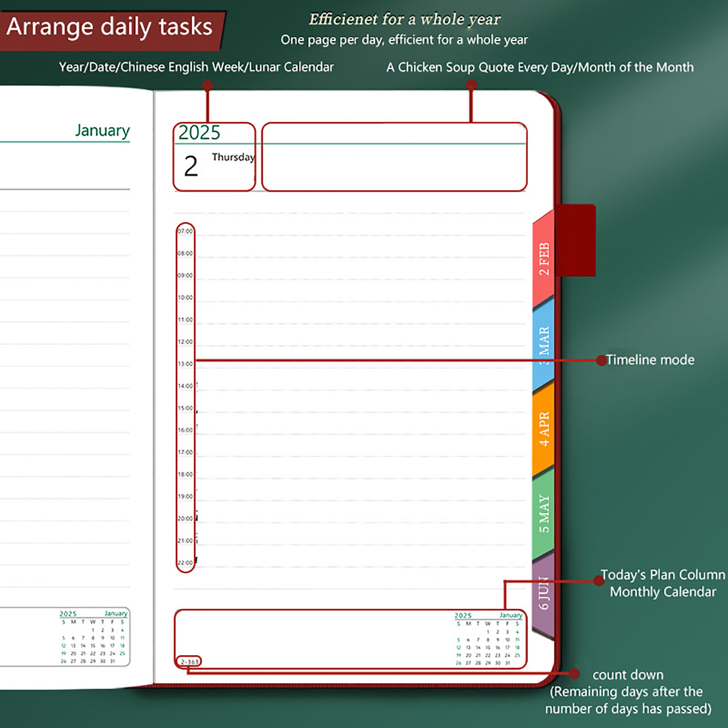This screenshot has height=728, width=728.
Task: Click the green January header on left page
Action: coord(102,131)
